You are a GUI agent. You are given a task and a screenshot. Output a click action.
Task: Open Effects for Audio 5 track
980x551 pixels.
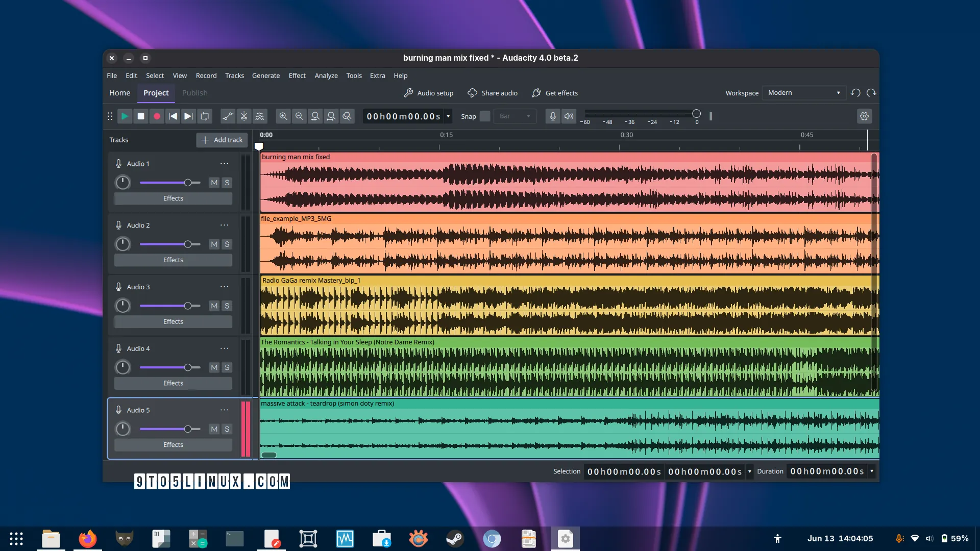click(173, 445)
